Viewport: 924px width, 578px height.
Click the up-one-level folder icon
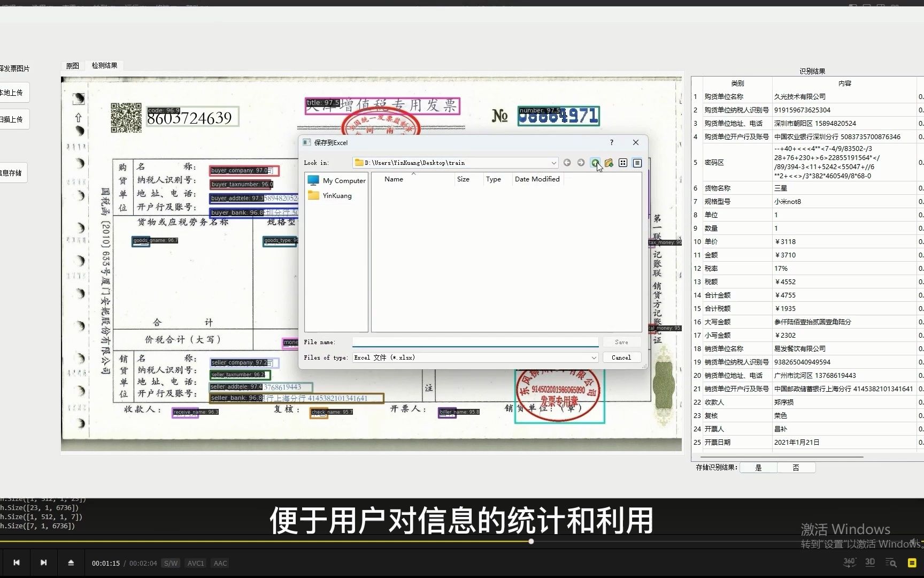(595, 163)
